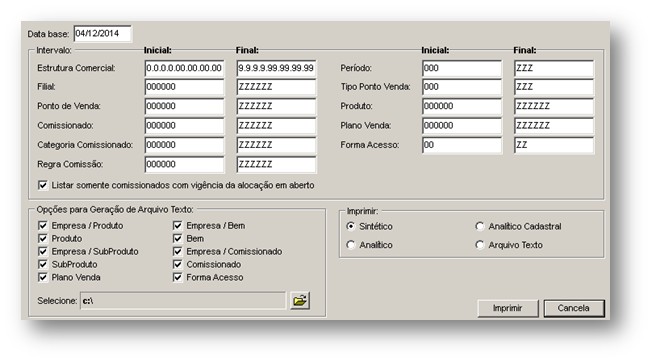Focus Categoria Comissionado final field

pyautogui.click(x=277, y=145)
